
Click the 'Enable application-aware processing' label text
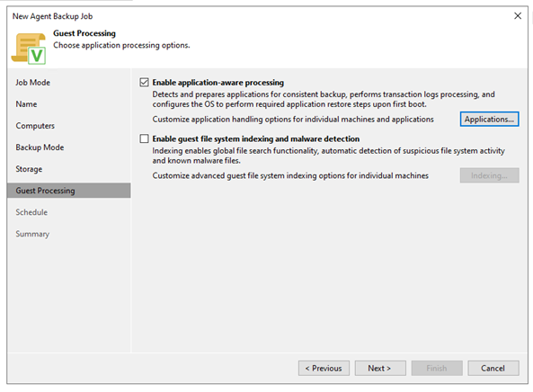tap(218, 83)
